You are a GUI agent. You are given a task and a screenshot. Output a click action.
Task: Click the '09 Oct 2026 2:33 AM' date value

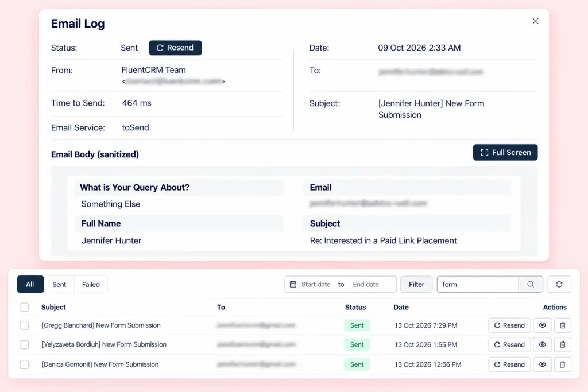pyautogui.click(x=419, y=48)
